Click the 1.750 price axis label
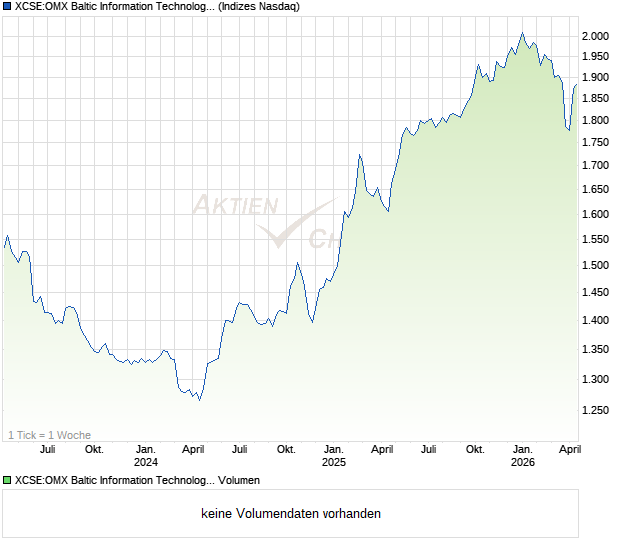Image resolution: width=620 pixels, height=546 pixels. click(595, 142)
